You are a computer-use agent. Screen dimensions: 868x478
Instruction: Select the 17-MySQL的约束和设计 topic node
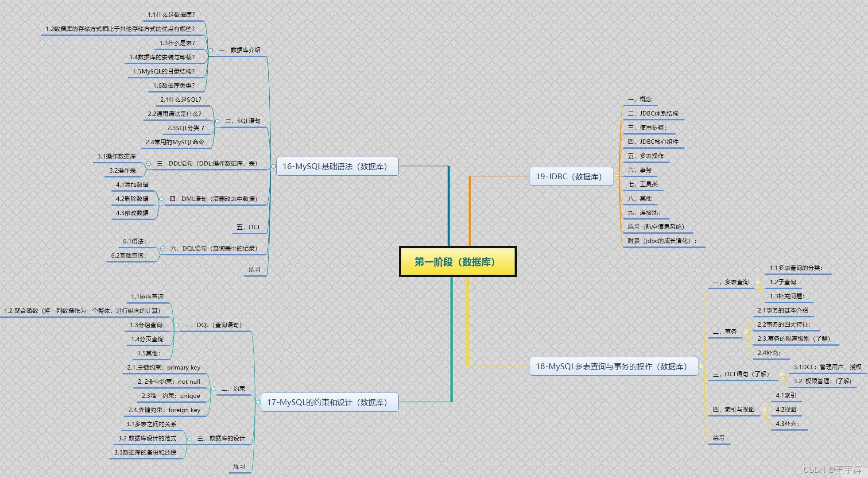(329, 402)
